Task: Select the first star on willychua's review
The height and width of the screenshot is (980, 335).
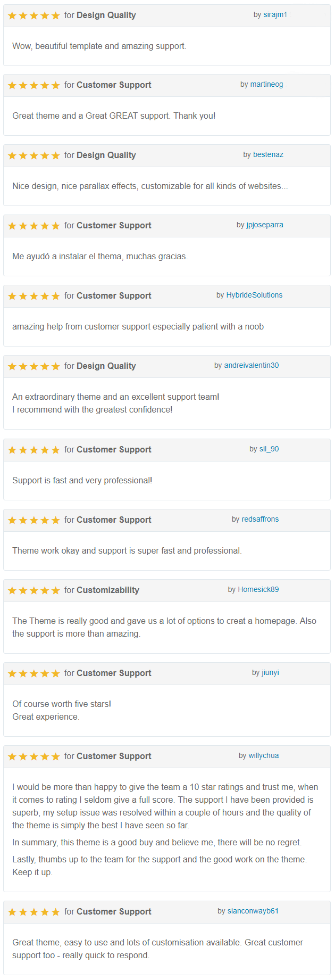Action: tap(12, 756)
